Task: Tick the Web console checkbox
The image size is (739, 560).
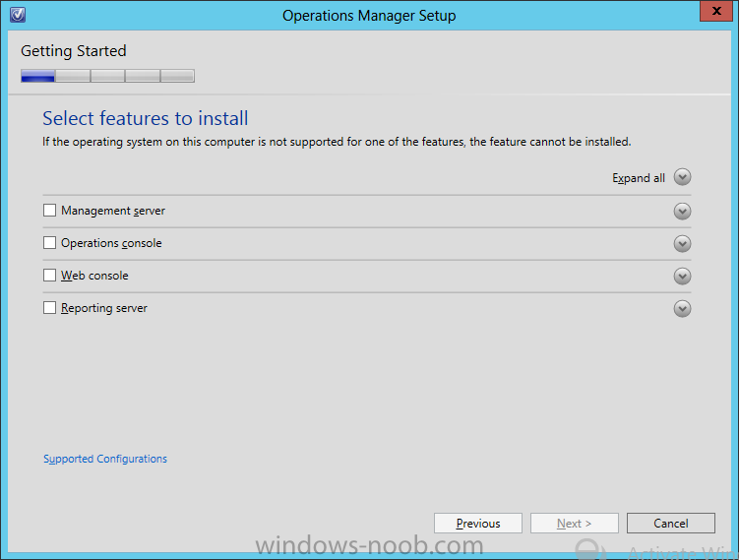Action: coord(49,276)
